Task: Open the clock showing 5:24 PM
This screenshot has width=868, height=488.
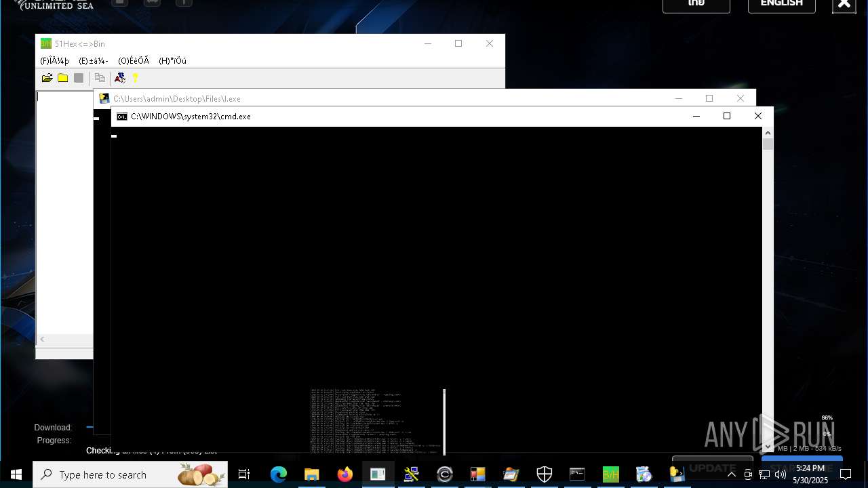Action: [x=811, y=474]
